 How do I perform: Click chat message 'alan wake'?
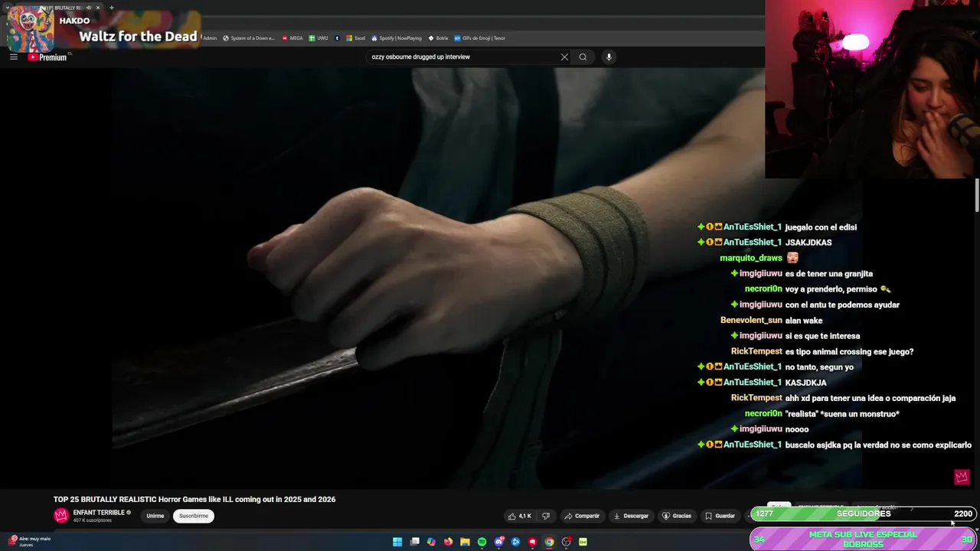pos(803,321)
